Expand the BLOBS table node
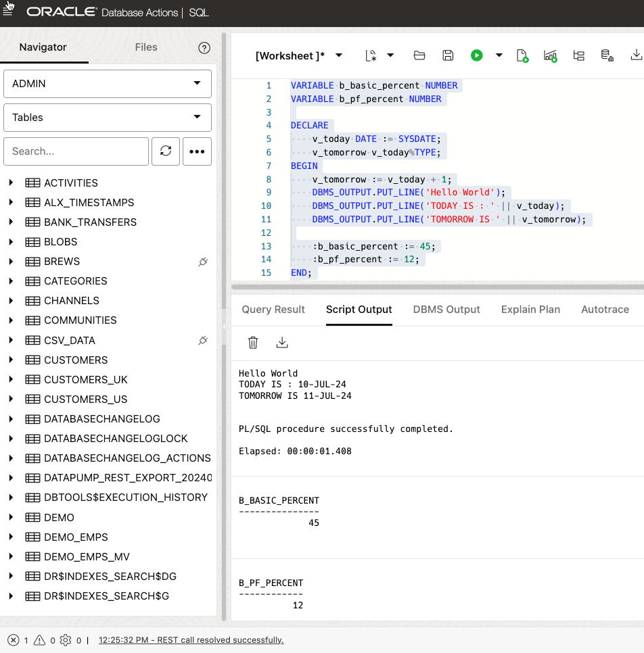The width and height of the screenshot is (644, 653). pos(11,241)
